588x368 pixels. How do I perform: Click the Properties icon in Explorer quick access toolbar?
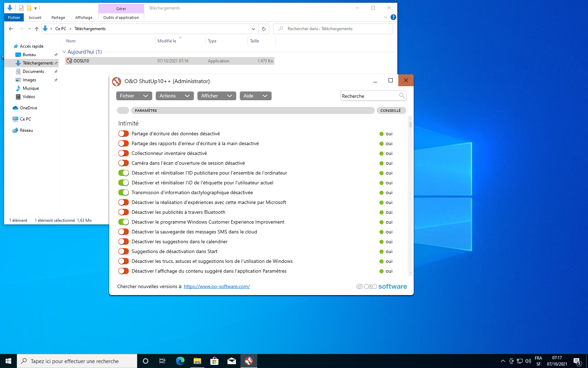click(x=21, y=8)
